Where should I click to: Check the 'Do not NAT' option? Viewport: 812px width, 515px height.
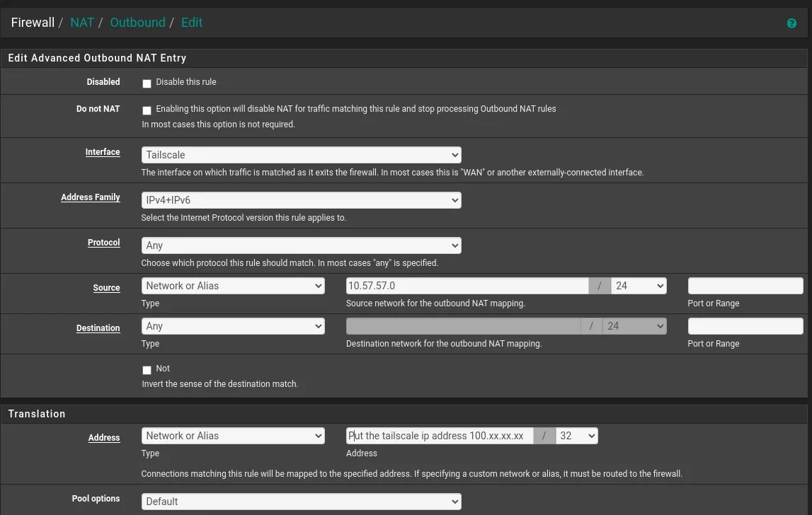[147, 110]
